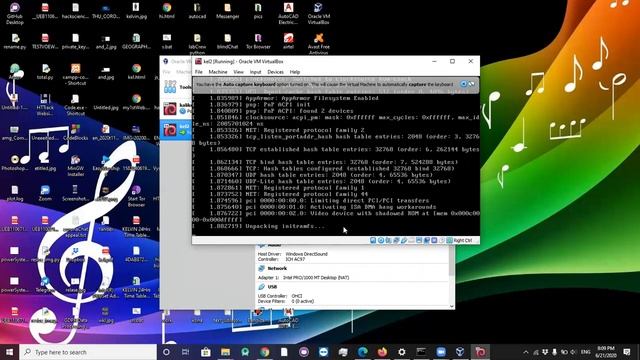Click the Manager details pane scrollbar down arrow

coord(451,306)
